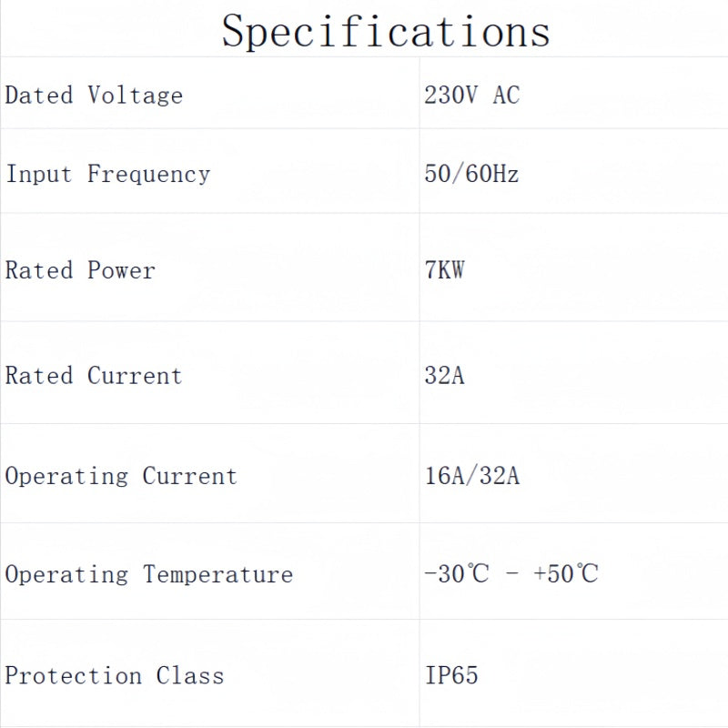Click the 50/60Hz frequency value
728x728 pixels.
coord(471,174)
